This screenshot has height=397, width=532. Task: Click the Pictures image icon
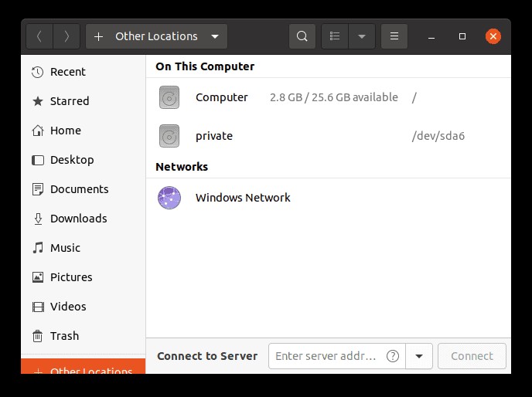point(38,277)
